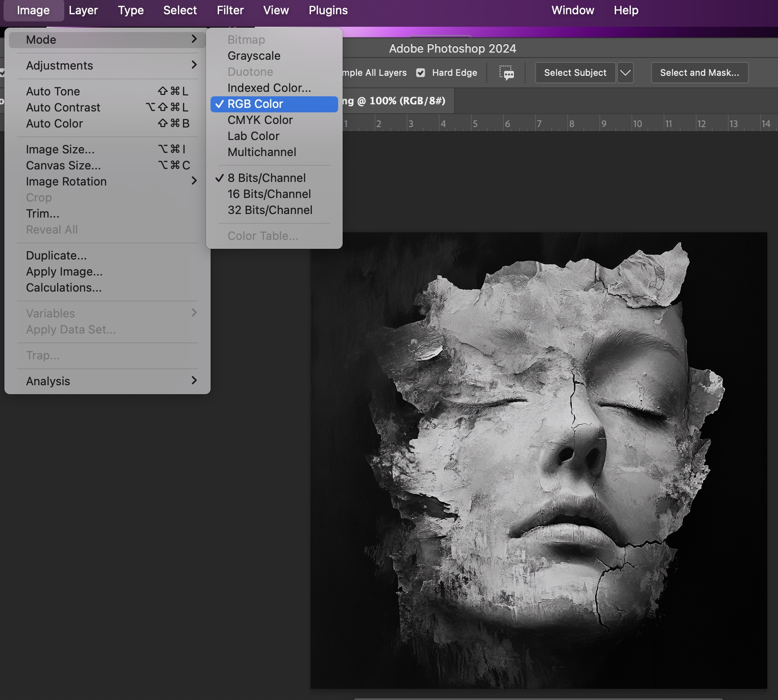Expand the Mode submenu entry
The height and width of the screenshot is (700, 778).
(107, 40)
